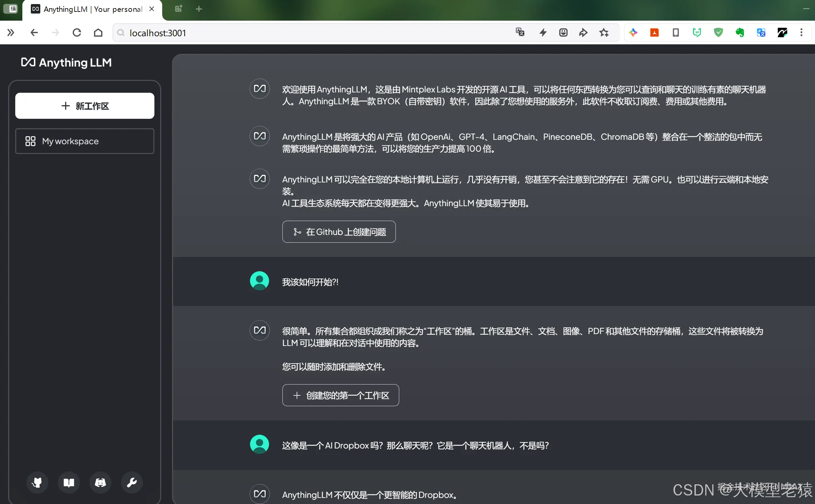Click the 新工作区 new workspace button
The width and height of the screenshot is (815, 504).
[85, 106]
